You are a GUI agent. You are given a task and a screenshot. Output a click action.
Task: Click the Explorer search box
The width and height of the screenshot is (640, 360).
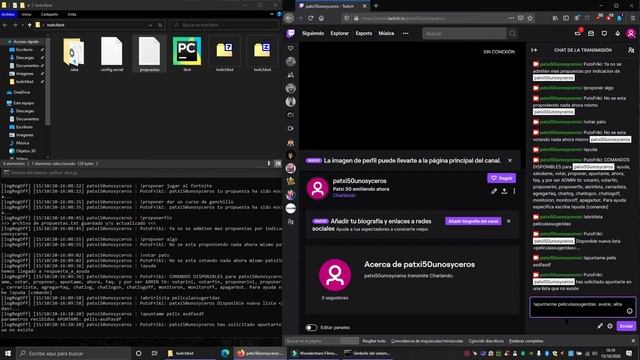coord(224,25)
